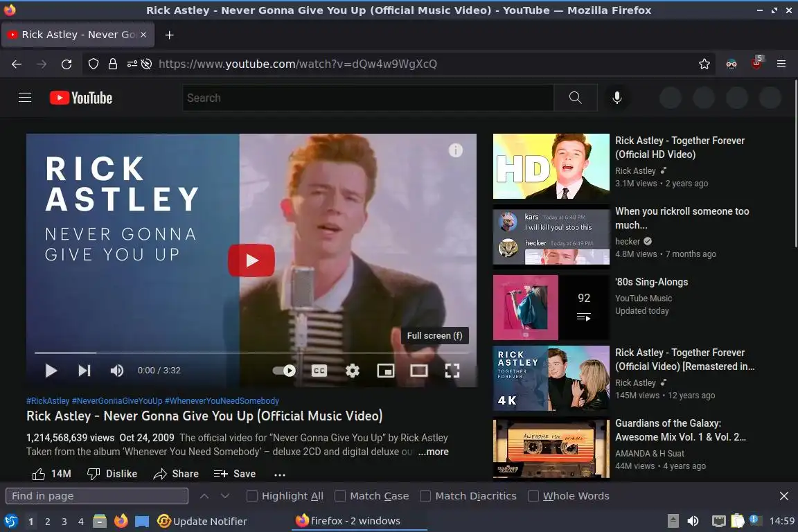Open the system volume tray icon
Screen dimensions: 798x532
click(x=693, y=522)
